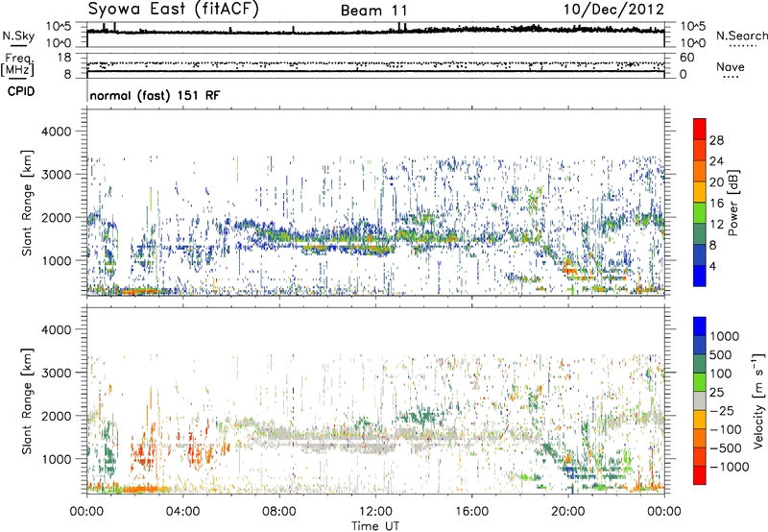768x532 pixels.
Task: Select the "20" label on the power colorbar
Action: click(x=716, y=182)
